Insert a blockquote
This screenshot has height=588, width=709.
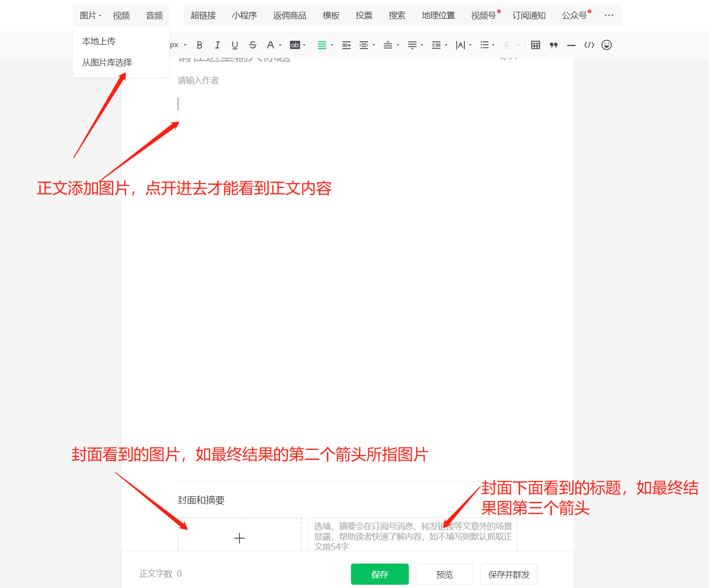(x=554, y=45)
